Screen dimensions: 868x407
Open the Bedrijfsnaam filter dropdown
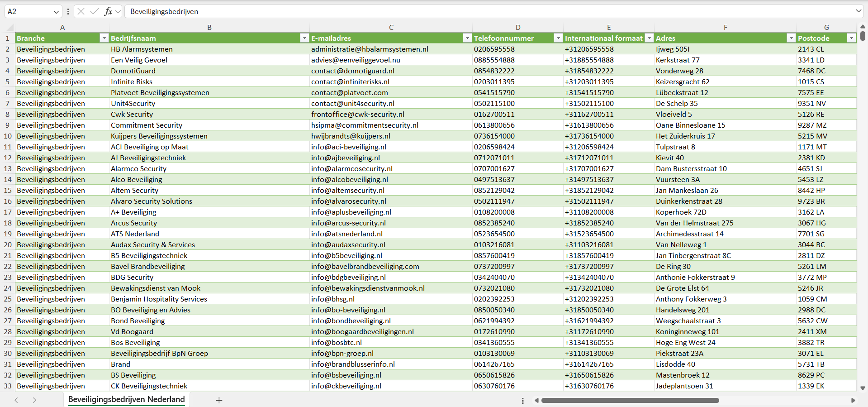[x=304, y=38]
